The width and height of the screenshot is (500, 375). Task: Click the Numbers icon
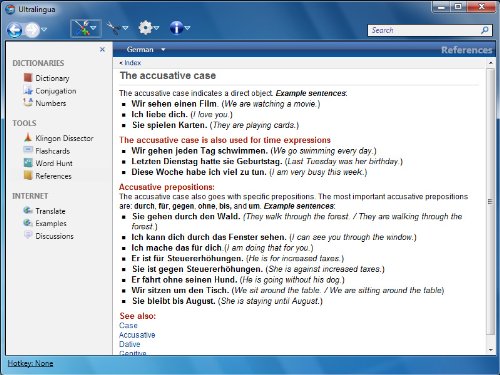pos(28,103)
